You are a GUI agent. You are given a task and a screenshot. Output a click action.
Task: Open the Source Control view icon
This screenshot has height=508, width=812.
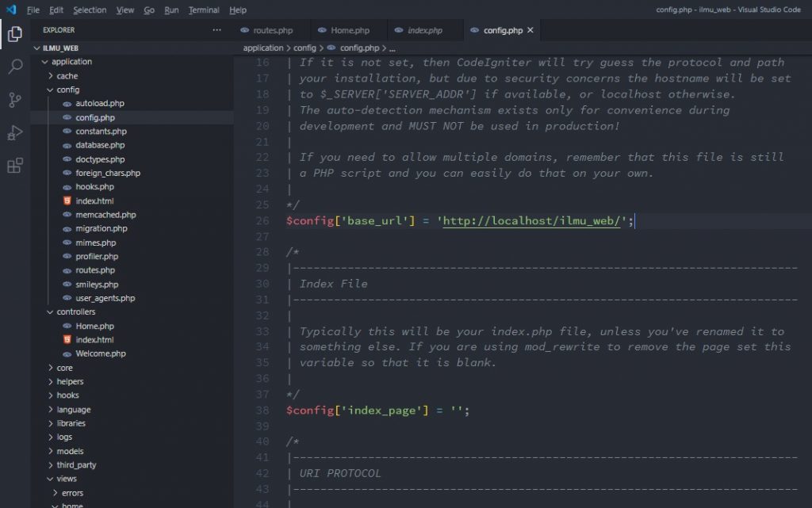click(14, 100)
